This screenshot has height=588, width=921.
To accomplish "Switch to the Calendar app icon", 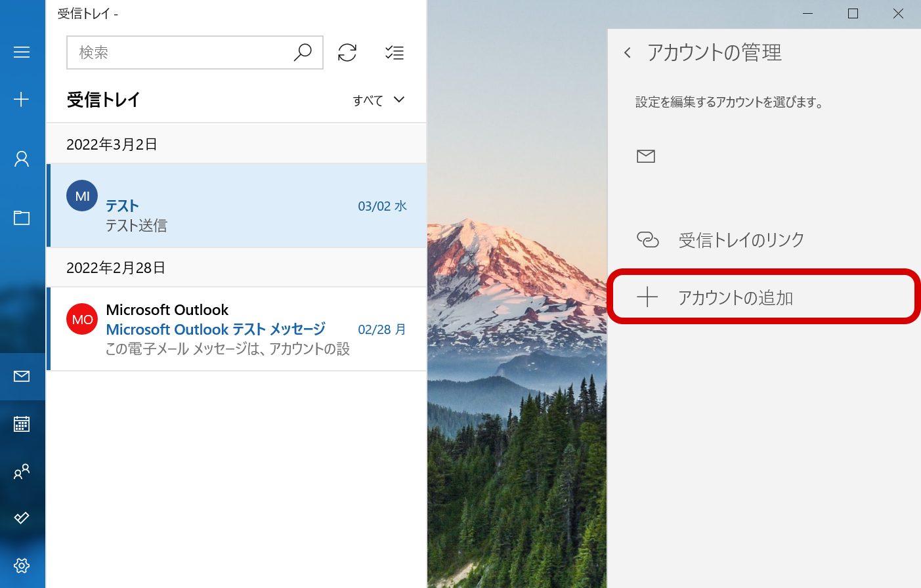I will [22, 424].
